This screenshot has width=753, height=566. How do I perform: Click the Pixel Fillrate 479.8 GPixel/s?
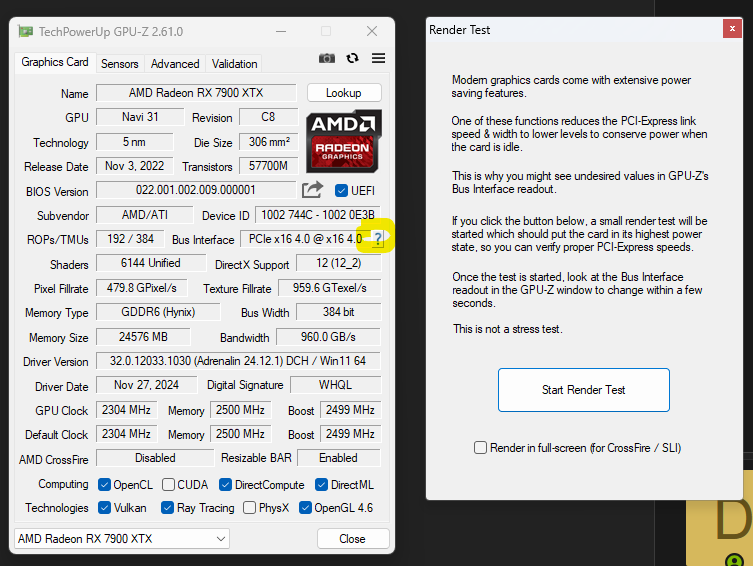142,288
